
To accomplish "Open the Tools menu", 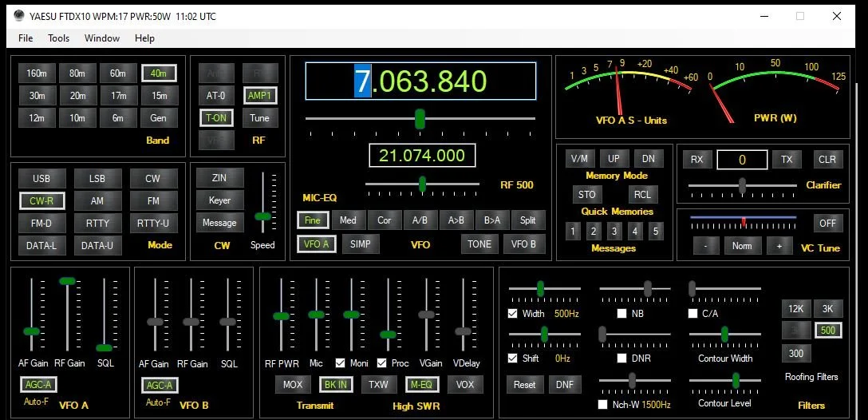I will coord(59,38).
